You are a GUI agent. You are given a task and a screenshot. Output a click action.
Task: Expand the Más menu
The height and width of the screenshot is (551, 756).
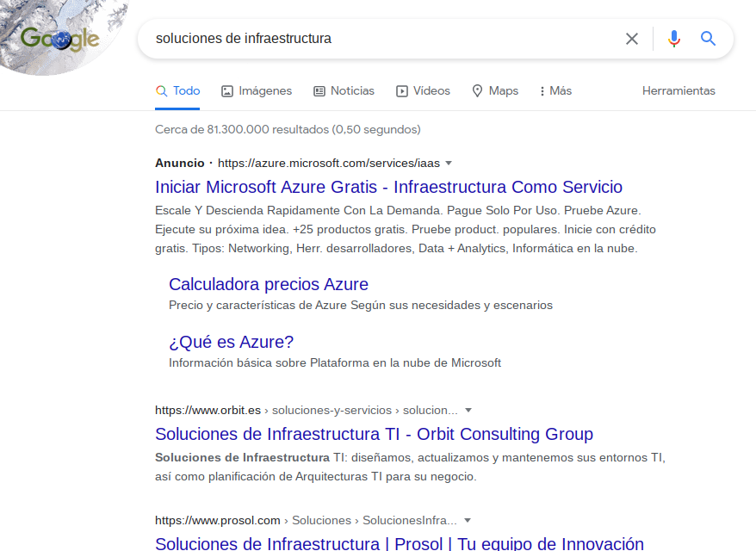point(556,91)
